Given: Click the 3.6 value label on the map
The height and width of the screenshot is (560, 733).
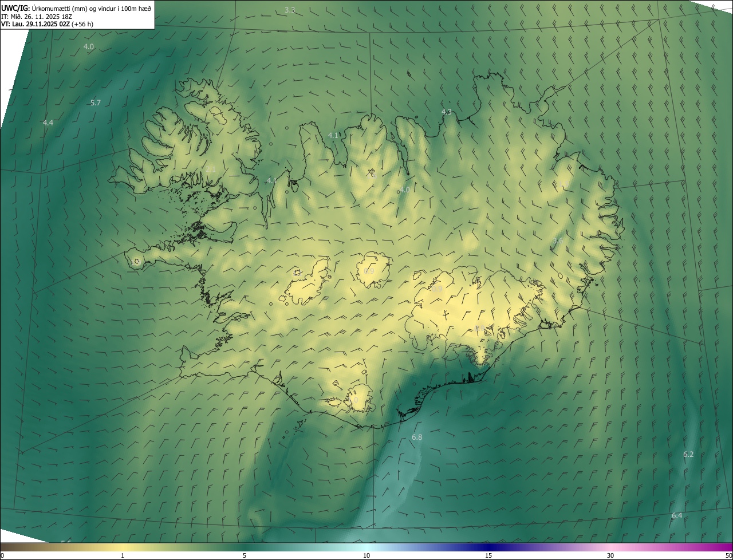Looking at the screenshot, I should tap(558, 241).
